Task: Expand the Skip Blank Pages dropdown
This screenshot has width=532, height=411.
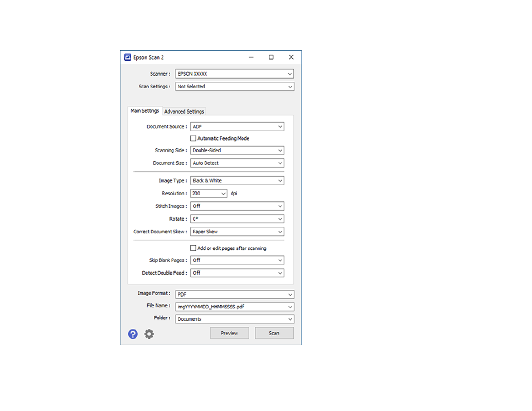Action: [x=237, y=260]
